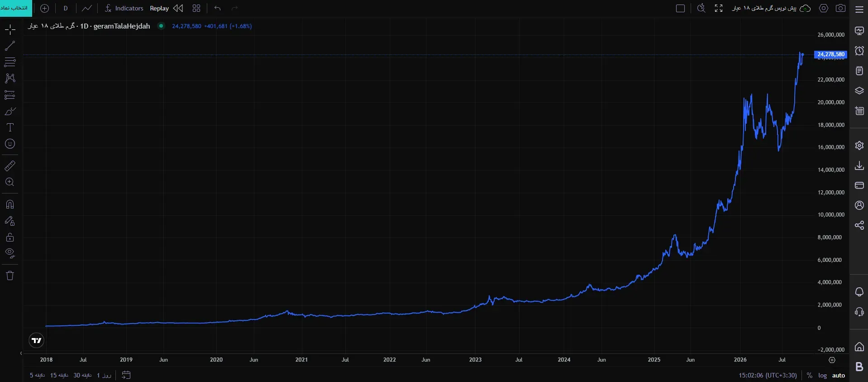Select the zoom-in magnifier tool
The image size is (868, 382).
tap(10, 182)
